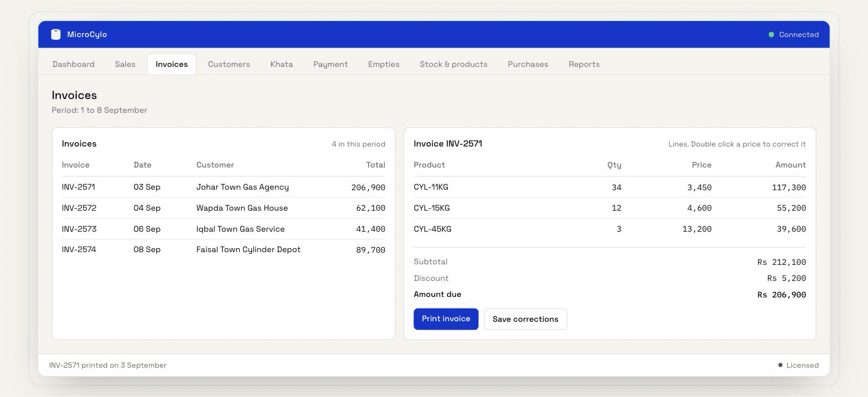Click the '4 in this period' label

click(x=359, y=144)
